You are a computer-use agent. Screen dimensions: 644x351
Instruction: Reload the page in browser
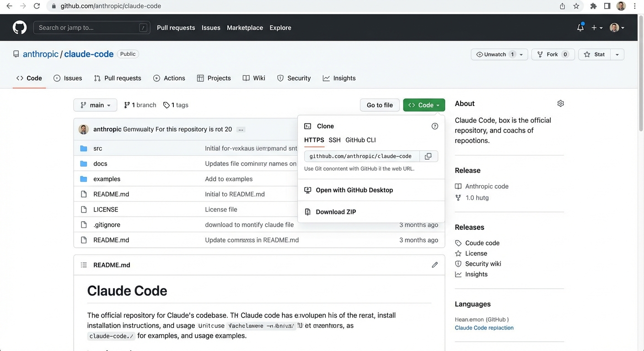[x=37, y=6]
